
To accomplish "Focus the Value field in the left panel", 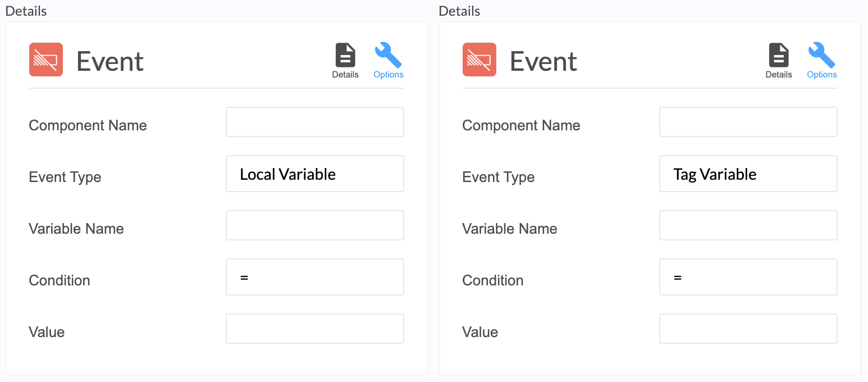I will [x=315, y=329].
